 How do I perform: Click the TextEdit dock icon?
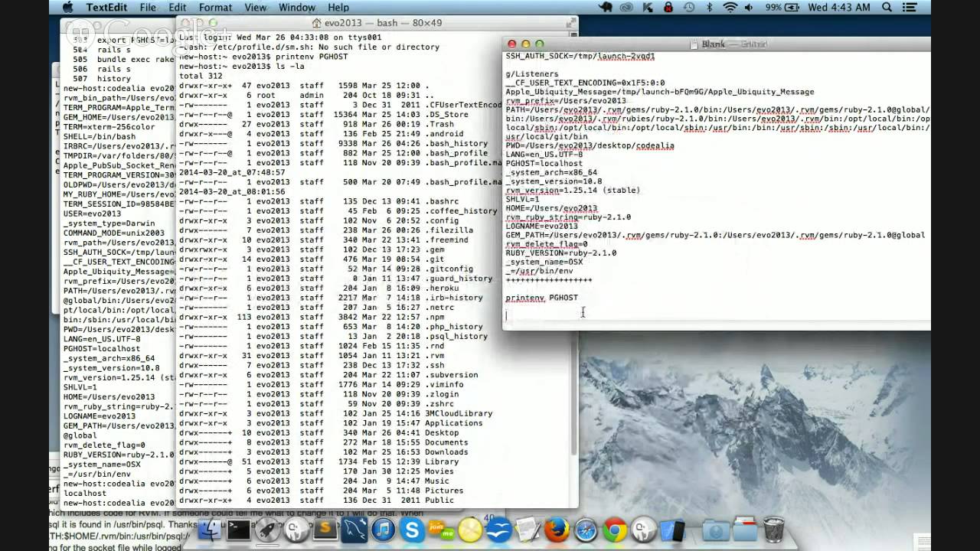pyautogui.click(x=528, y=530)
